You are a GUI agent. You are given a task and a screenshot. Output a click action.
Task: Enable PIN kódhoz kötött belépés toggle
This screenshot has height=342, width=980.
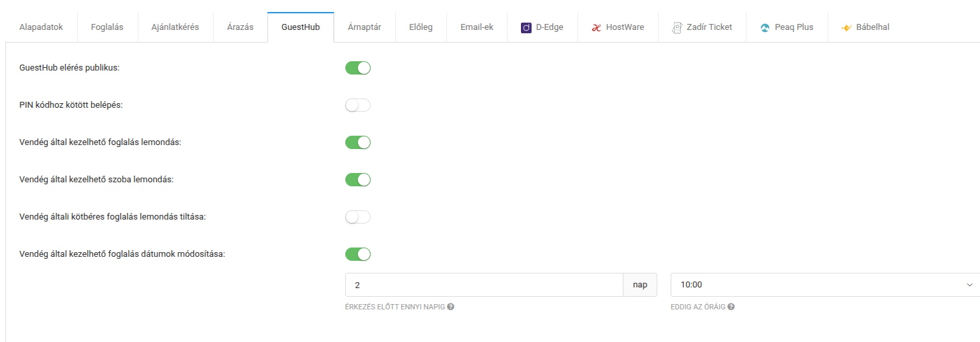(x=357, y=105)
